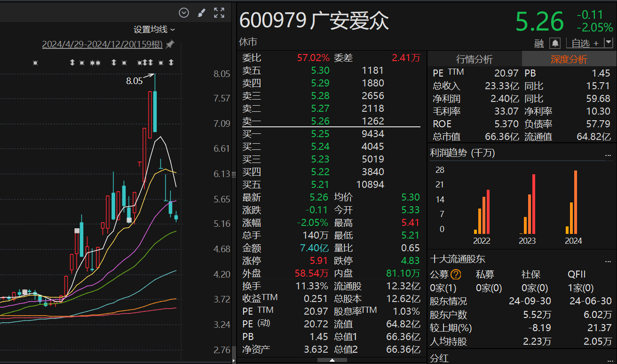Screen dimensions: 617x364
Task: Click the question mark beside 公募
Action: pos(456,275)
